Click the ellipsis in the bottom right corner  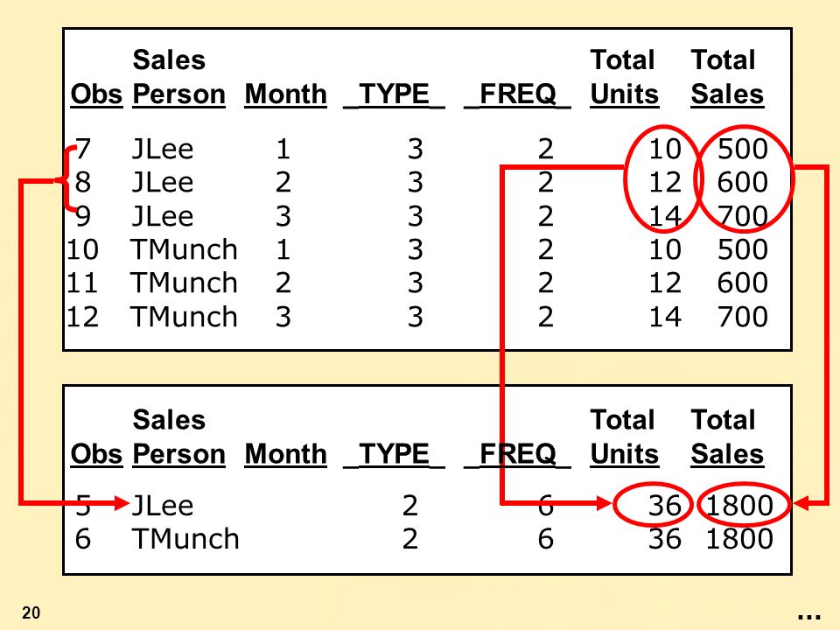[x=808, y=617]
